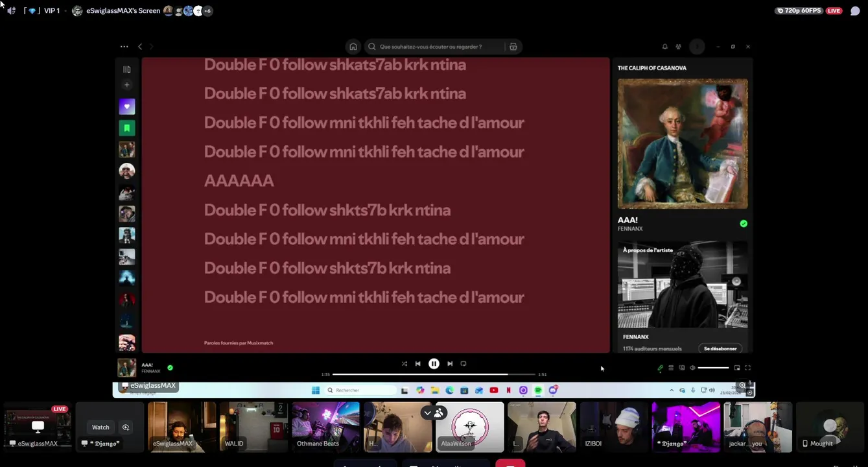This screenshot has height=467, width=868.
Task: Mute Spotify using the speaker icon
Action: point(692,368)
